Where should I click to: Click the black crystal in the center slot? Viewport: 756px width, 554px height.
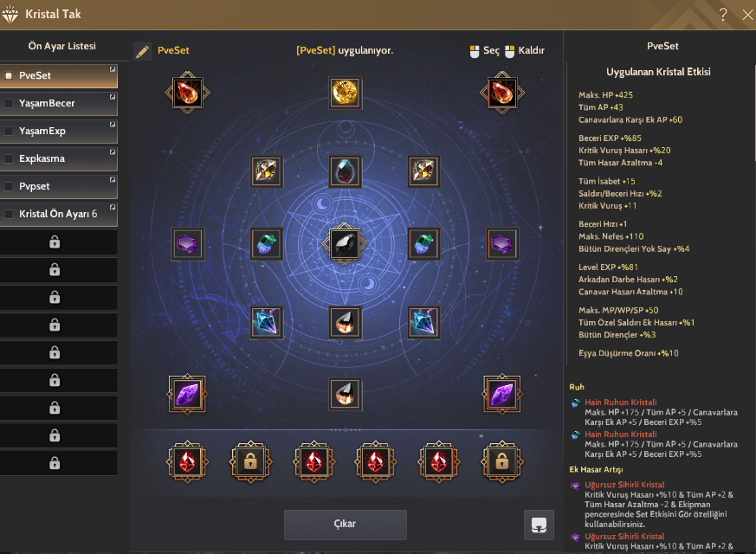345,244
